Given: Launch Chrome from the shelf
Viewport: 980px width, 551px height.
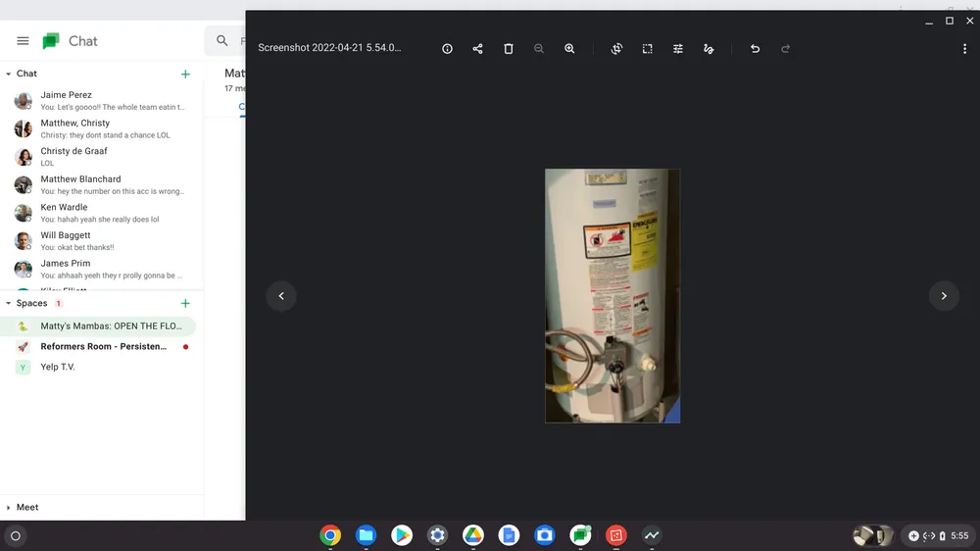Looking at the screenshot, I should coord(330,535).
